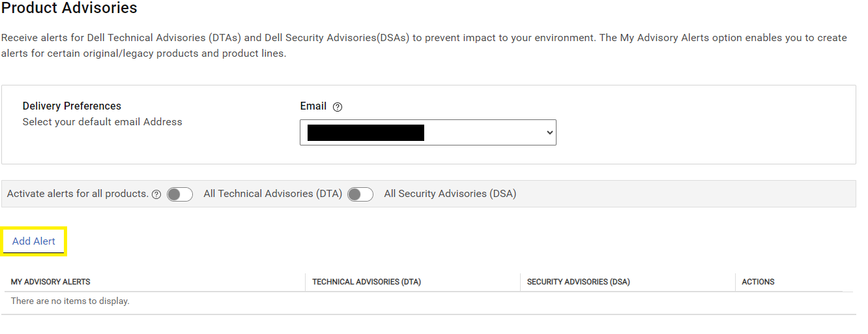Click the blacked-out email address value

tap(366, 132)
